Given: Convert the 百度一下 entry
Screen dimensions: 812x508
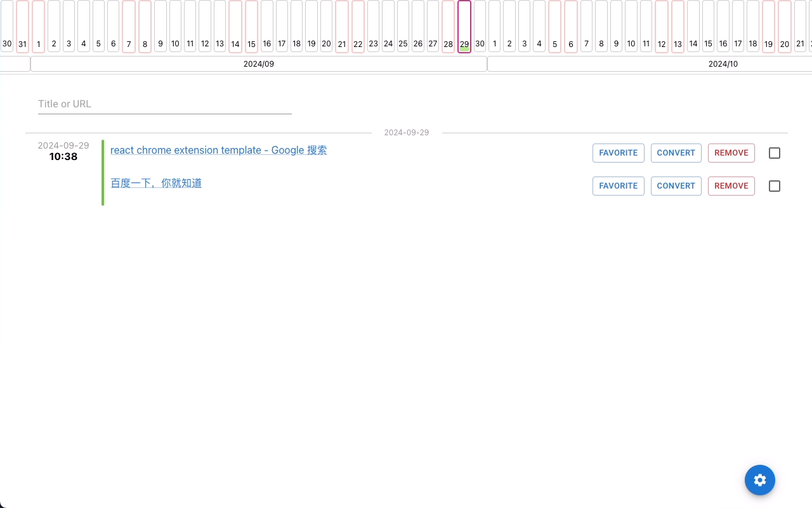Looking at the screenshot, I should tap(676, 185).
